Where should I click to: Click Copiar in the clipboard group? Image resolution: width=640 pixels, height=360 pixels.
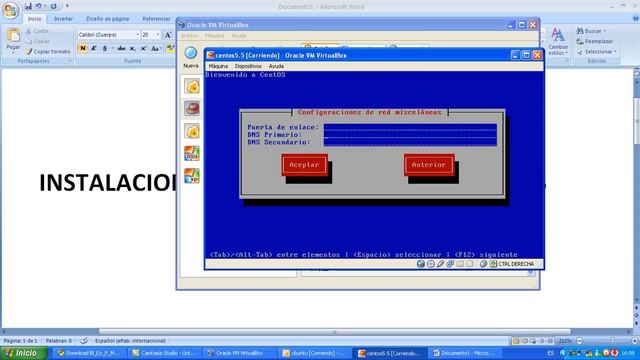[x=38, y=41]
